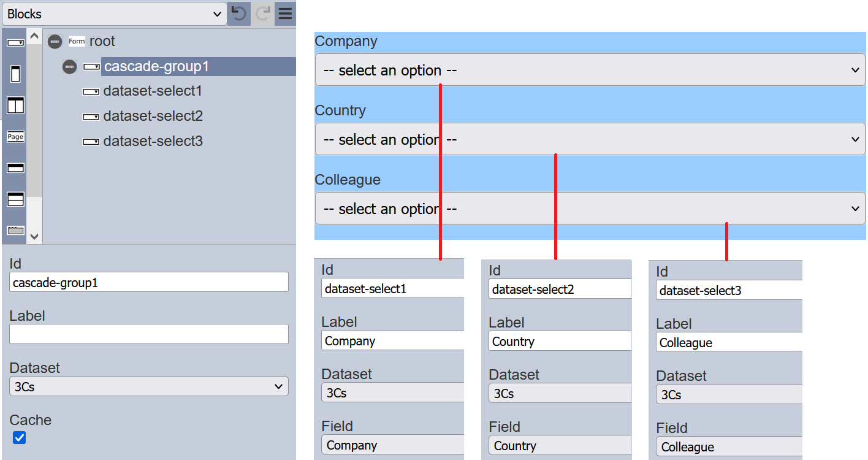Screen dimensions: 868x460
Task: Open the Company select dropdown
Action: (x=590, y=70)
